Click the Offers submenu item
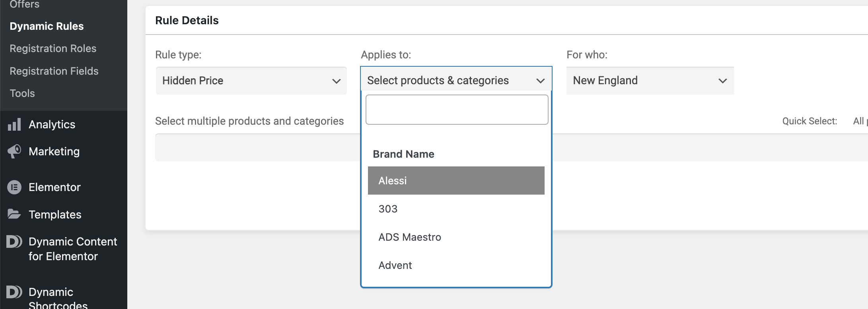The image size is (868, 309). pos(25,4)
